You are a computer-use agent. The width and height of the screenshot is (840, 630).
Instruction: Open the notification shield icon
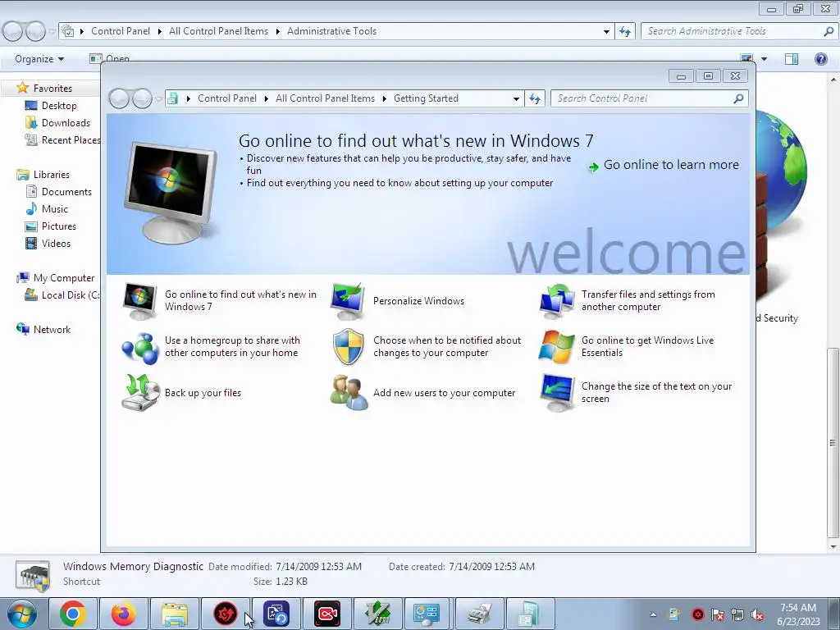348,347
